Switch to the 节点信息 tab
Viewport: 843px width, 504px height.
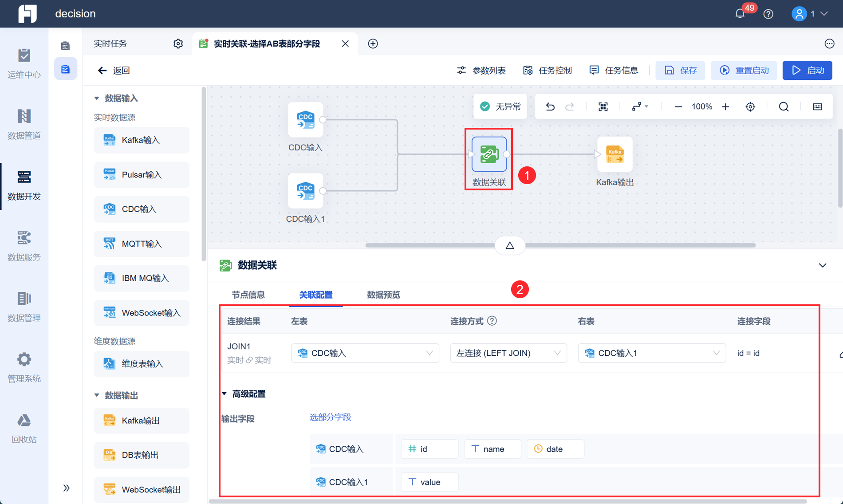248,295
